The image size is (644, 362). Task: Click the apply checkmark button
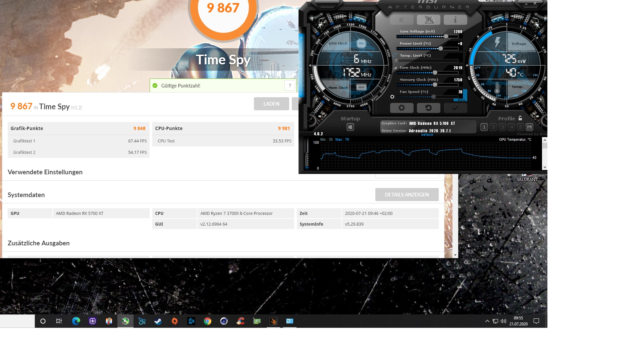(455, 108)
